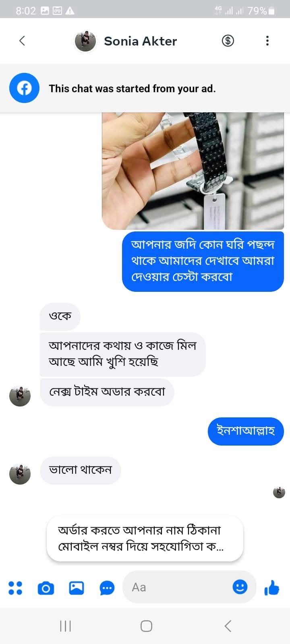Tap the Android navigation back chevron
Screen dimensions: 290x644
click(228, 626)
